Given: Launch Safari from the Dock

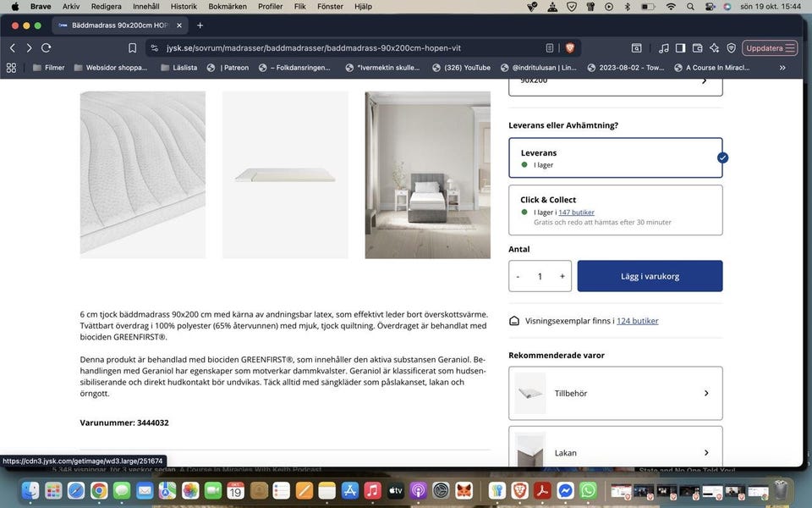Looking at the screenshot, I should coord(76,490).
